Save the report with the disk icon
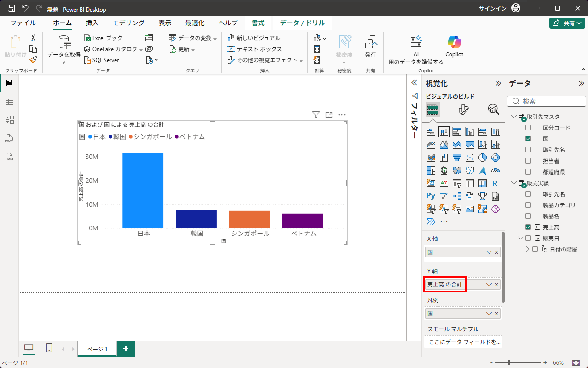Image resolution: width=588 pixels, height=368 pixels. (12, 8)
